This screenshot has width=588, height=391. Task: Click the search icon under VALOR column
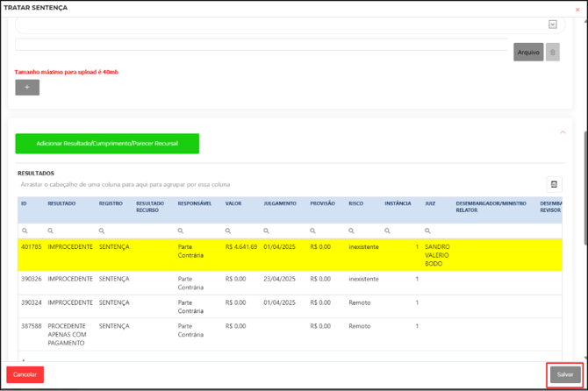point(228,231)
